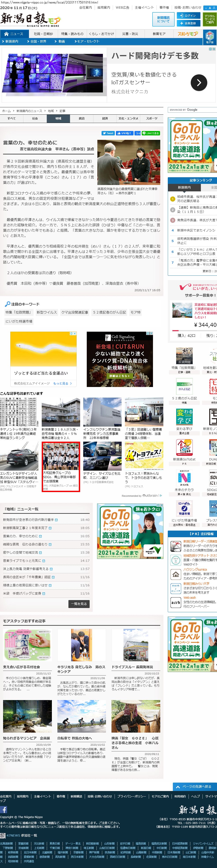
Task: Share article via LINEで送る button
Action: pyautogui.click(x=150, y=133)
